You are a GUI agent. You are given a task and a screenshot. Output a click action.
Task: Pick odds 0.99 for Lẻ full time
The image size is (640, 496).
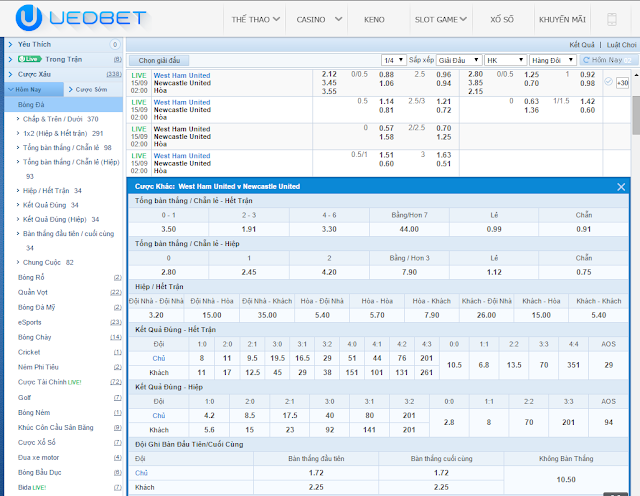pyautogui.click(x=494, y=229)
